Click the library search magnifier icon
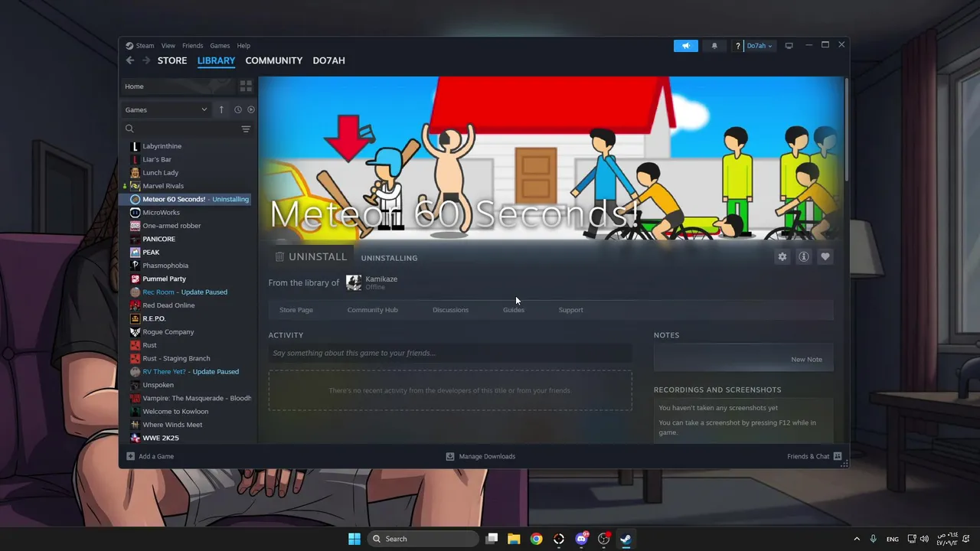 [129, 129]
